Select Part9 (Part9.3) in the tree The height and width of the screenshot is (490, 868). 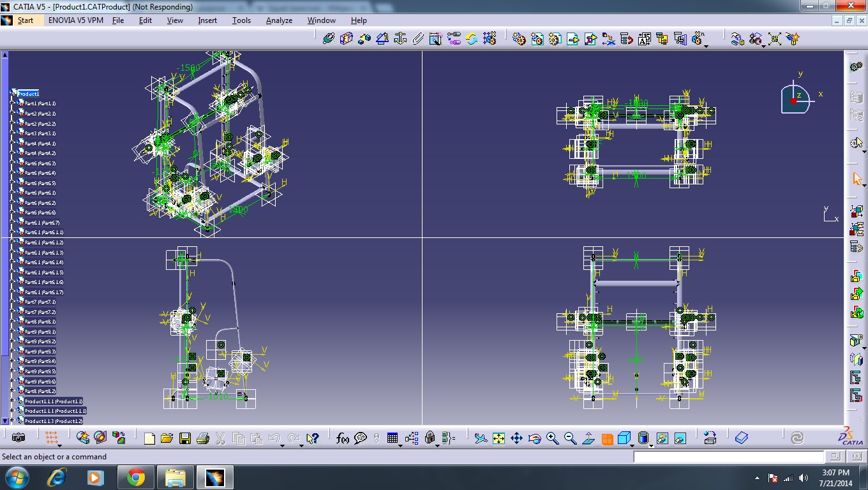point(40,352)
